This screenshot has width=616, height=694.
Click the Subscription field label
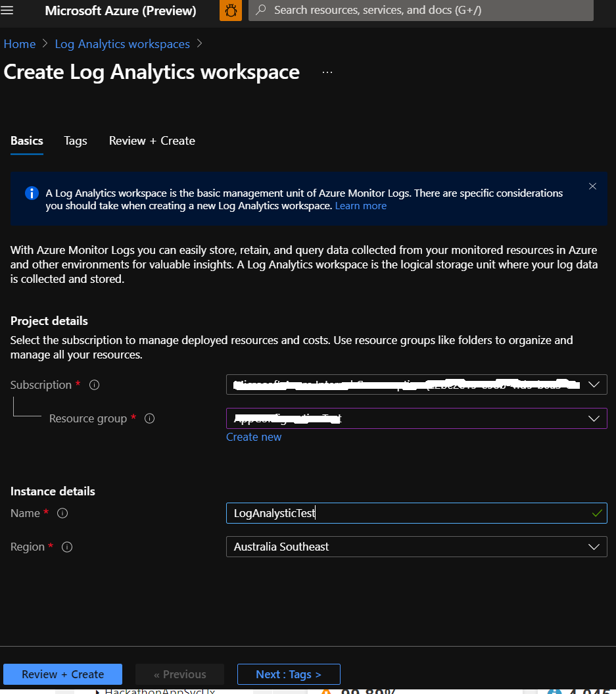[x=41, y=385]
